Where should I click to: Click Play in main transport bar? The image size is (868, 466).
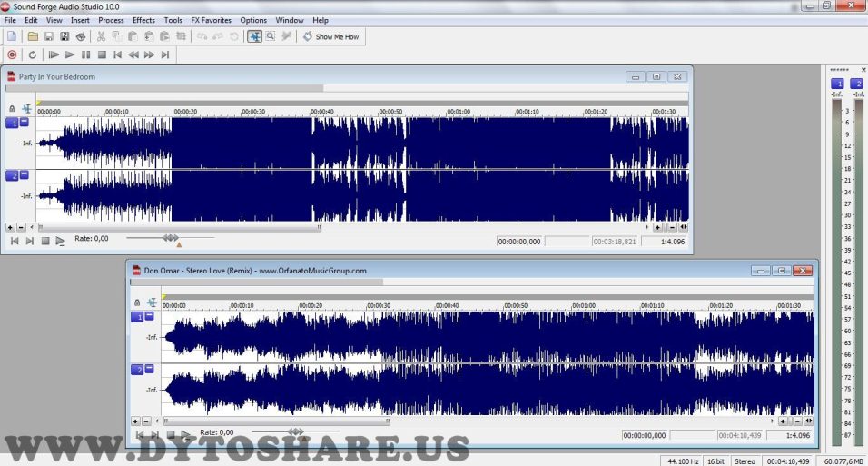point(70,55)
